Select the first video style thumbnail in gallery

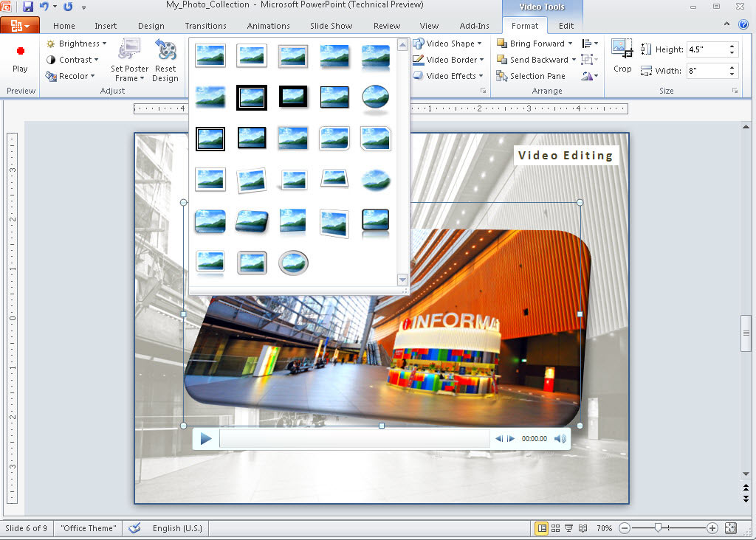pos(210,55)
